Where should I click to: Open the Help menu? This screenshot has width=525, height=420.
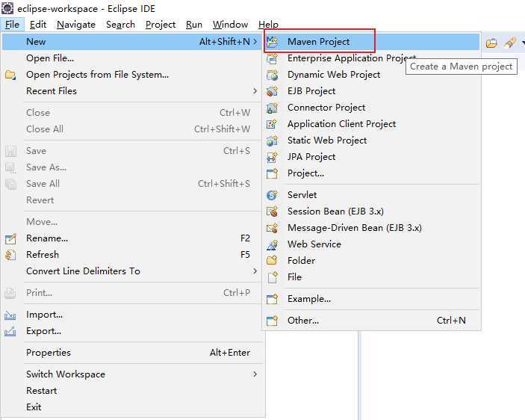[x=268, y=25]
